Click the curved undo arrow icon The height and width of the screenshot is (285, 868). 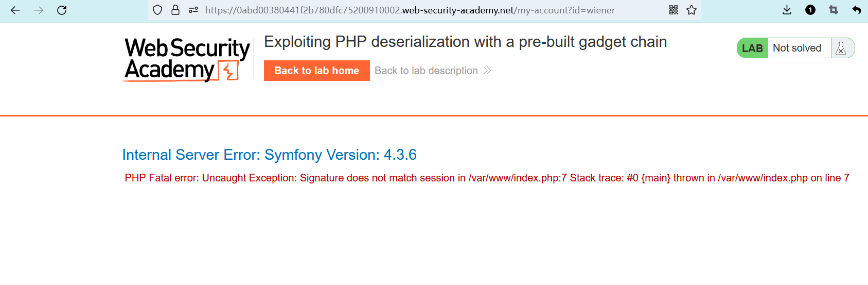pyautogui.click(x=857, y=10)
